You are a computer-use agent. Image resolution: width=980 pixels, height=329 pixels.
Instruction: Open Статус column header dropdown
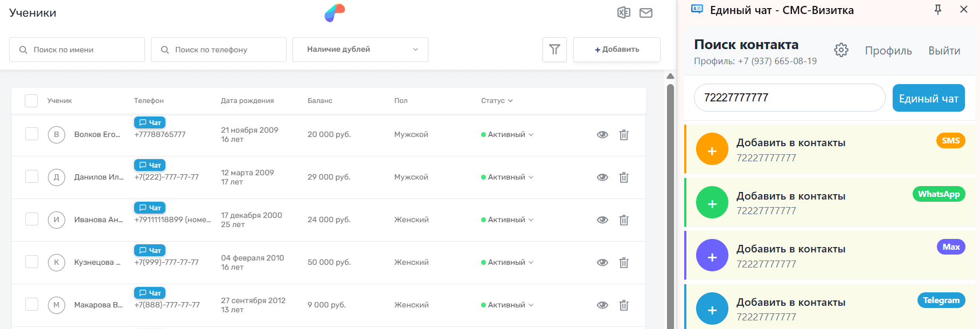coord(497,101)
